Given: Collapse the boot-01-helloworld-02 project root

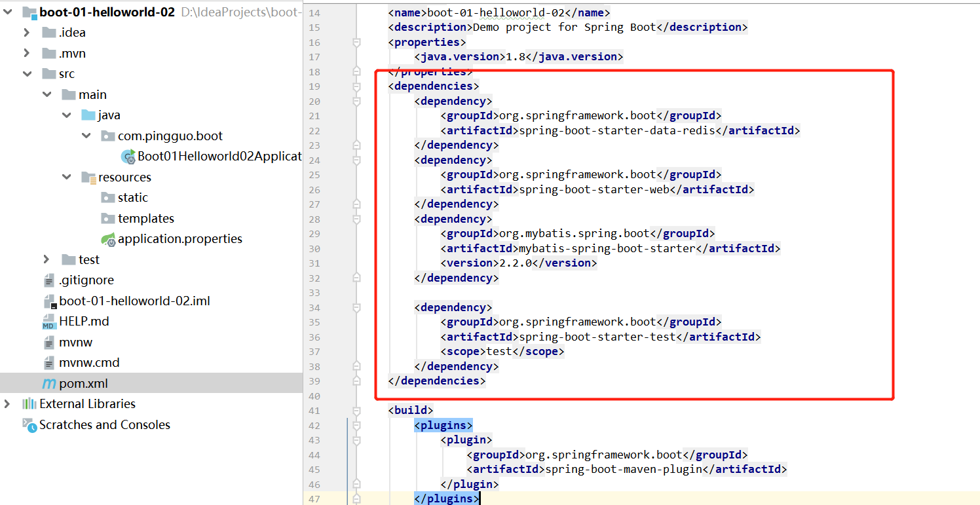Looking at the screenshot, I should pos(7,12).
